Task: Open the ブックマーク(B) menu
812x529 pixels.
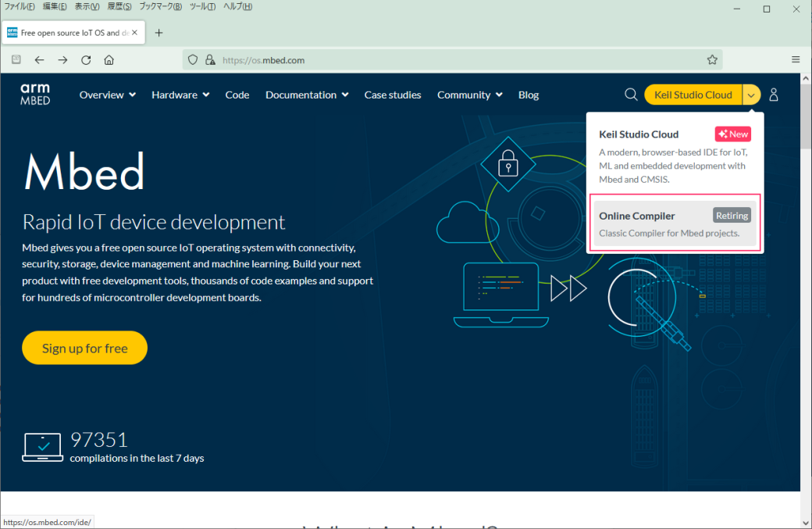Action: [160, 7]
